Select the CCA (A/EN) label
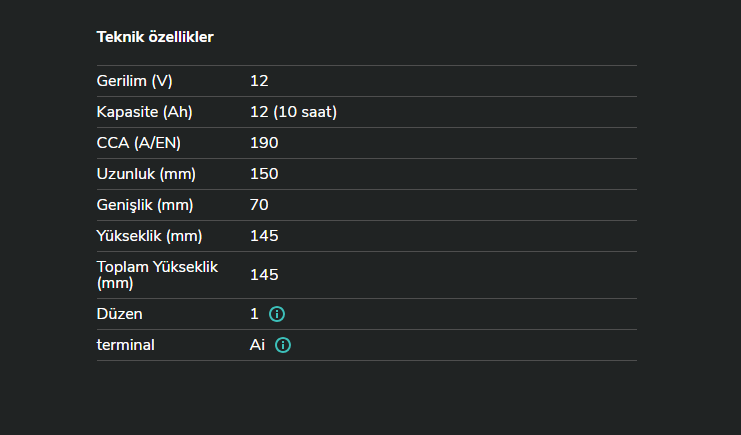 (139, 143)
